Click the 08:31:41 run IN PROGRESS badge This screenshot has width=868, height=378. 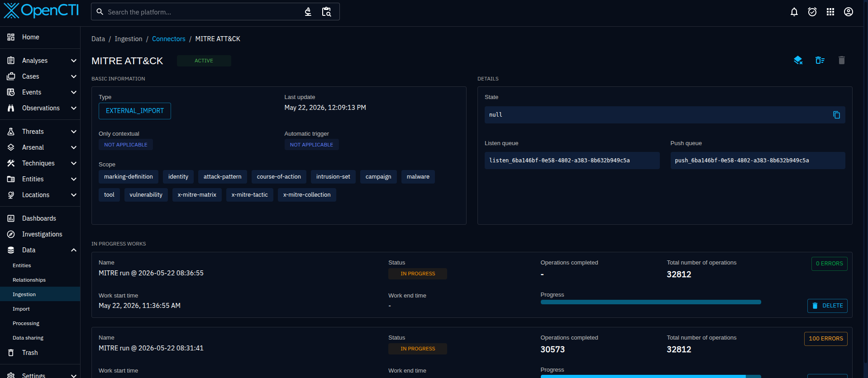(418, 349)
